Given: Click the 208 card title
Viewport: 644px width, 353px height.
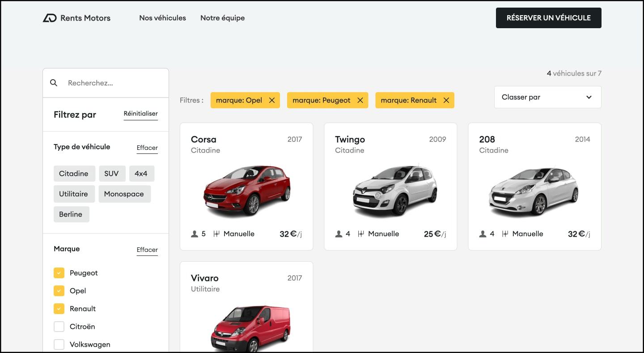Looking at the screenshot, I should (x=487, y=139).
